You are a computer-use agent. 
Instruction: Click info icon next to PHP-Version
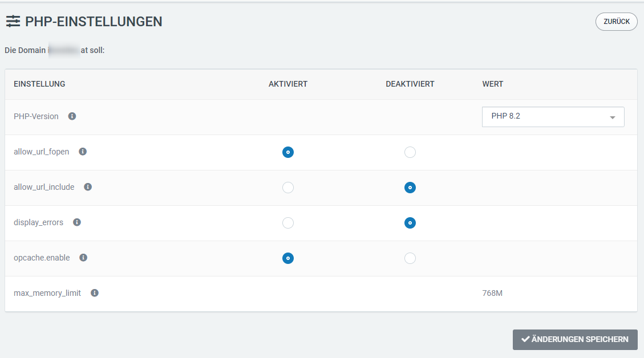tap(72, 116)
